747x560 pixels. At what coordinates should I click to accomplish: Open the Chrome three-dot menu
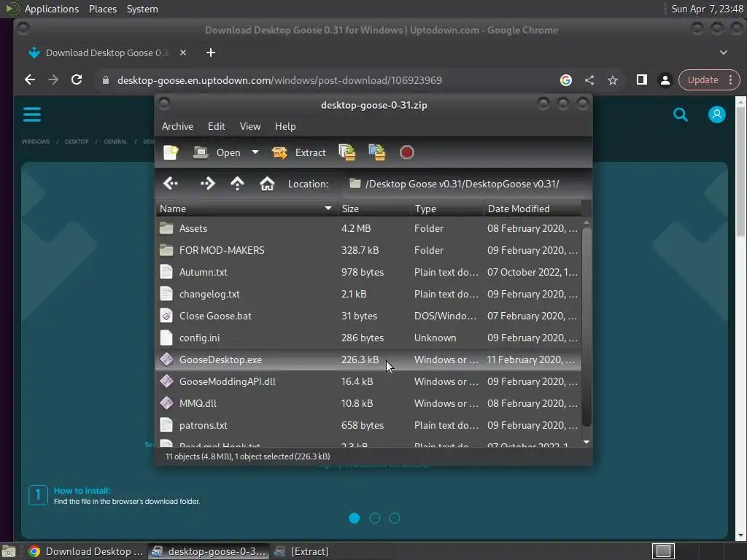731,80
